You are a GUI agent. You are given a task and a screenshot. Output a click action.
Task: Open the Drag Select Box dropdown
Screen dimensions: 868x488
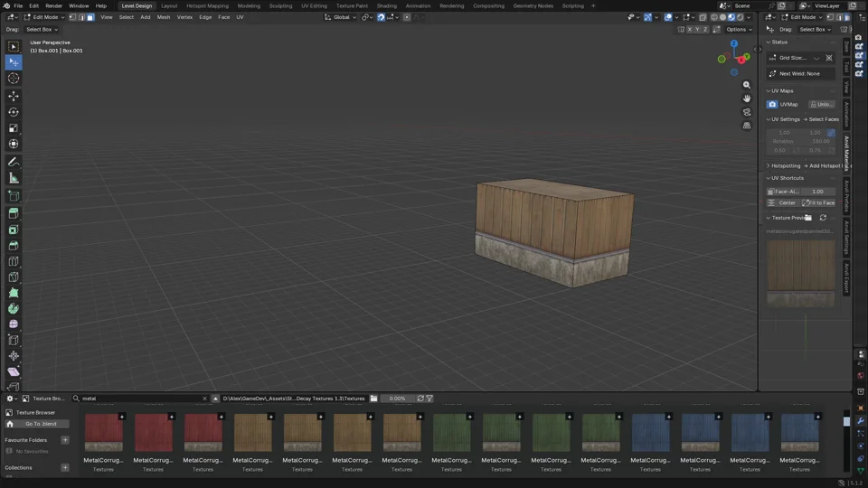point(42,29)
